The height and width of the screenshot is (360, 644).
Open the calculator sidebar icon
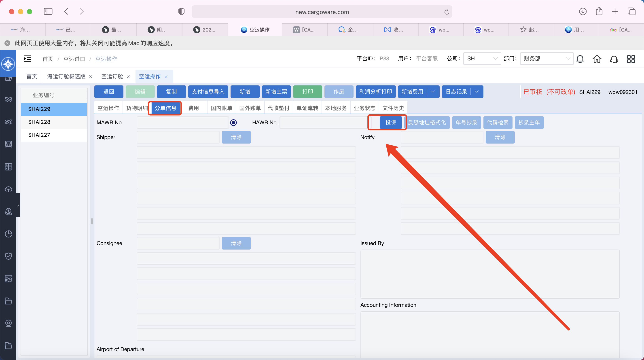coord(8,167)
